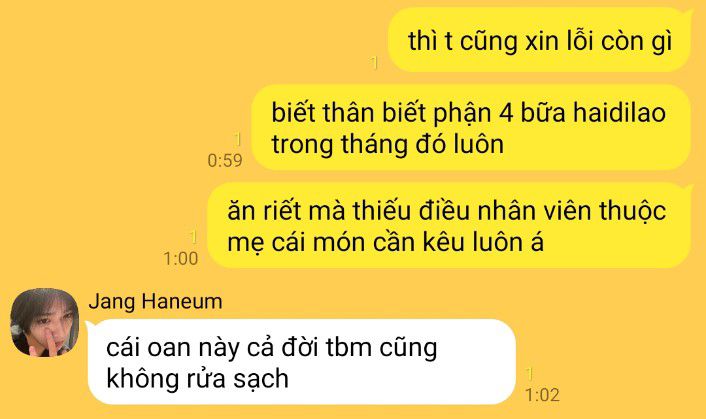This screenshot has width=706, height=419.
Task: Click unread count above the 1:00 time
Action: (x=194, y=237)
